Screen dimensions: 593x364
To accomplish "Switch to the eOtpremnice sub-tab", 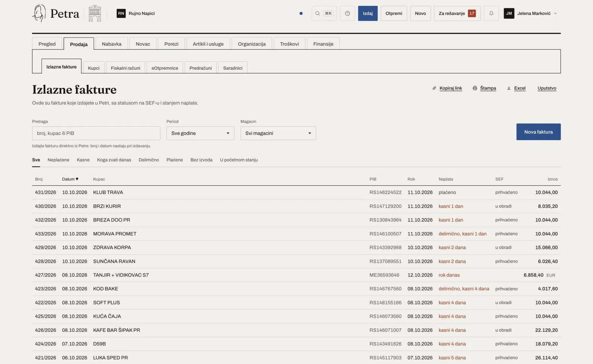I will coord(165,68).
